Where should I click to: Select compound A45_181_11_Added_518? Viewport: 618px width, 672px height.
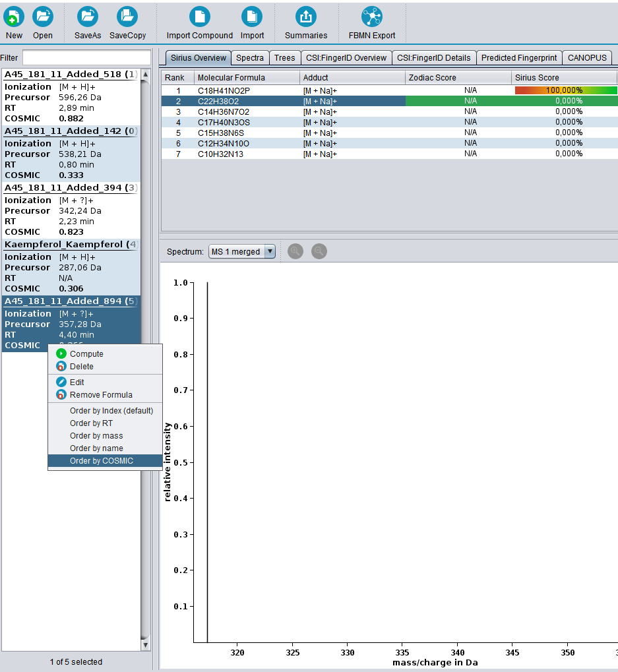pos(71,97)
